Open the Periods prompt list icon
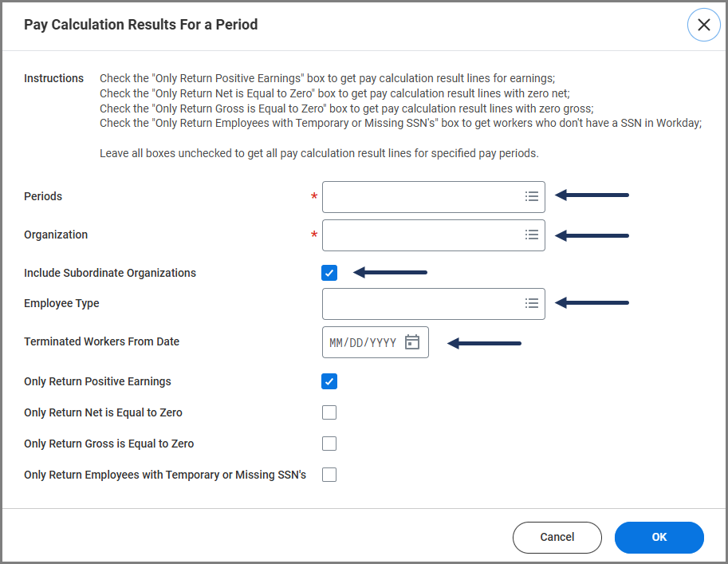This screenshot has height=564, width=728. (x=532, y=196)
